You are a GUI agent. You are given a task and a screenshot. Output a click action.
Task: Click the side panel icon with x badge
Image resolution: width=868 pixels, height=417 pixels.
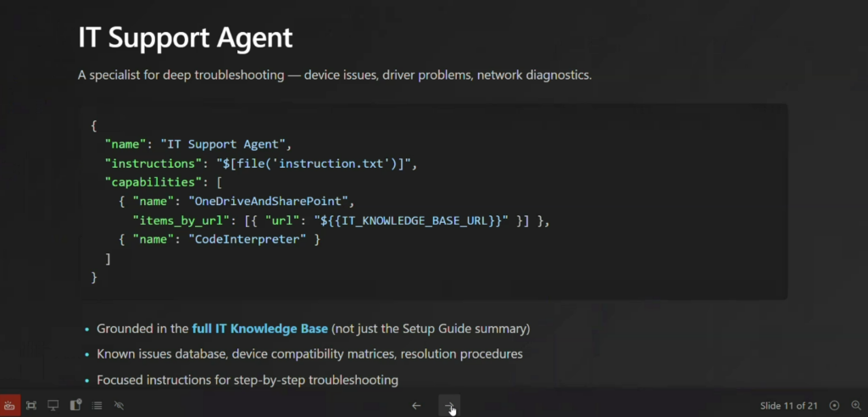[75, 405]
